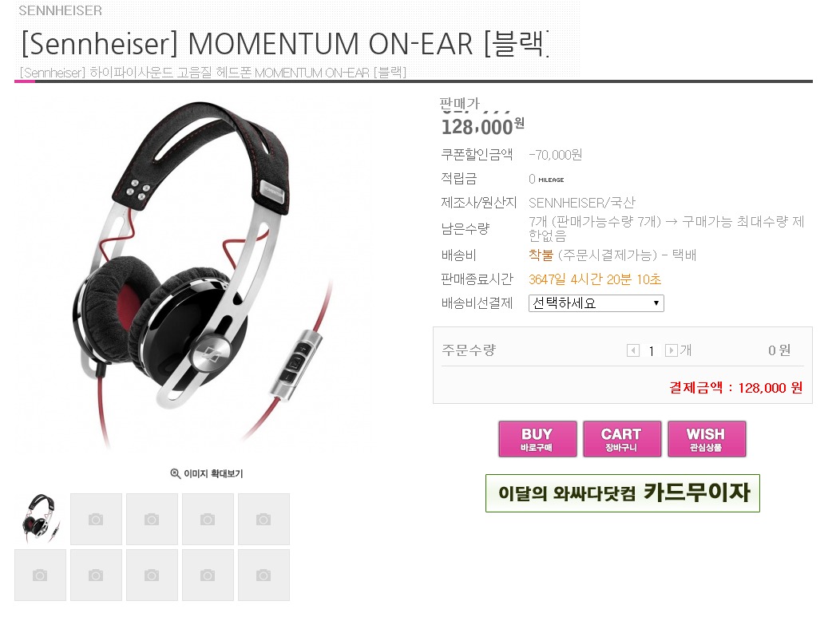
Task: Open the 배송비선결제 선택하세요 dropdown
Action: pyautogui.click(x=596, y=303)
